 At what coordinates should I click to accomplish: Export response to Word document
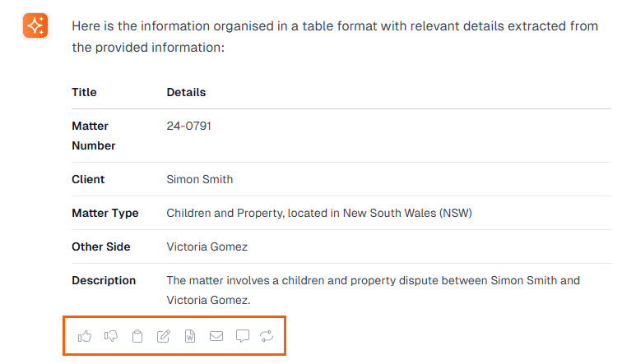point(190,335)
